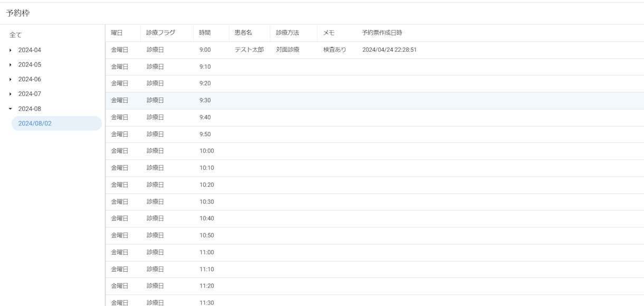This screenshot has width=644, height=306.
Task: Select the 全て tree item
Action: pyautogui.click(x=16, y=35)
